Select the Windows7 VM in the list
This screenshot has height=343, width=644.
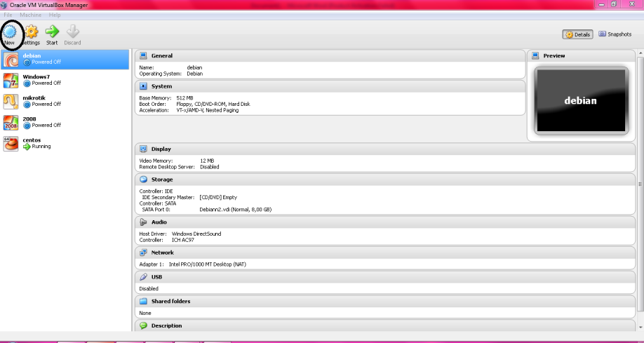(x=65, y=81)
